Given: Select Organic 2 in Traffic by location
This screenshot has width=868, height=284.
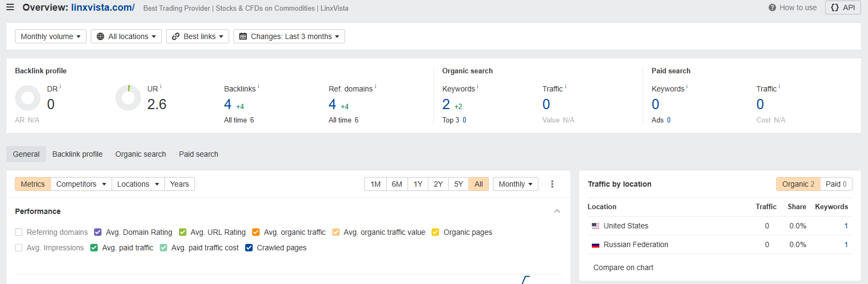Looking at the screenshot, I should coord(798,184).
